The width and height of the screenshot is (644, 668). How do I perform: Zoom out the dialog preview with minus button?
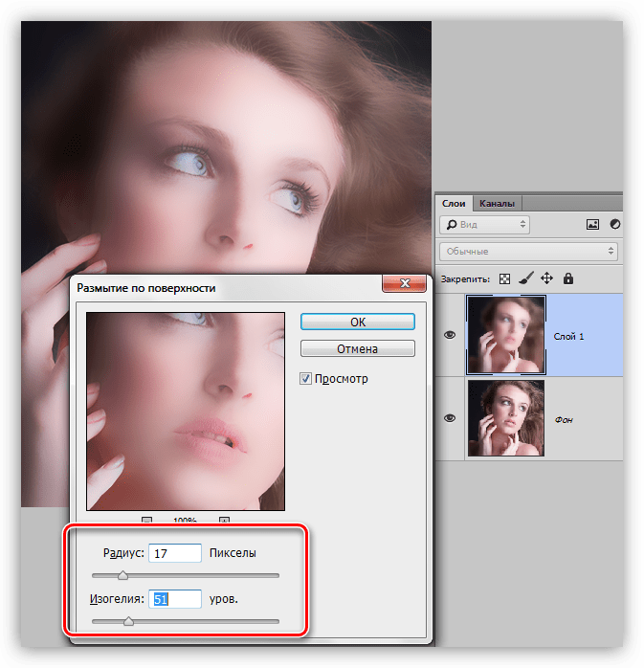(x=147, y=521)
